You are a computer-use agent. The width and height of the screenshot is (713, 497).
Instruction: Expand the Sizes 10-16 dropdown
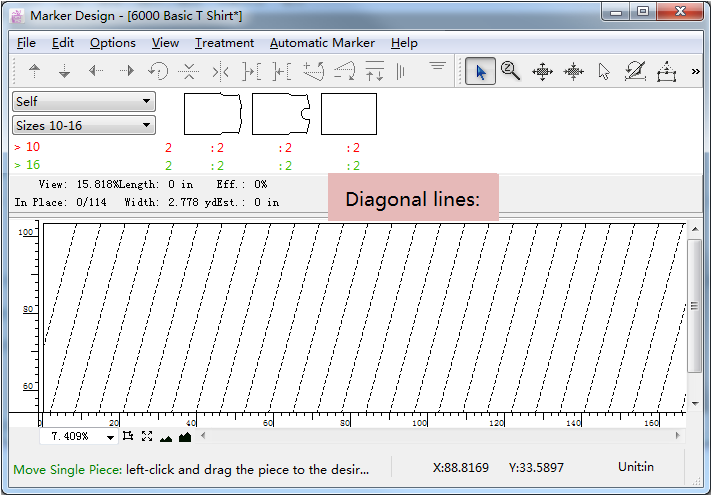[84, 125]
